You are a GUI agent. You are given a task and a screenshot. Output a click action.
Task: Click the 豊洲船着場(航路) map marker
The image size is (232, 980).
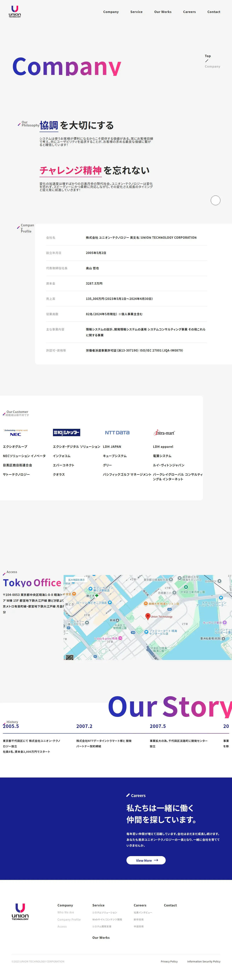[x=223, y=638]
